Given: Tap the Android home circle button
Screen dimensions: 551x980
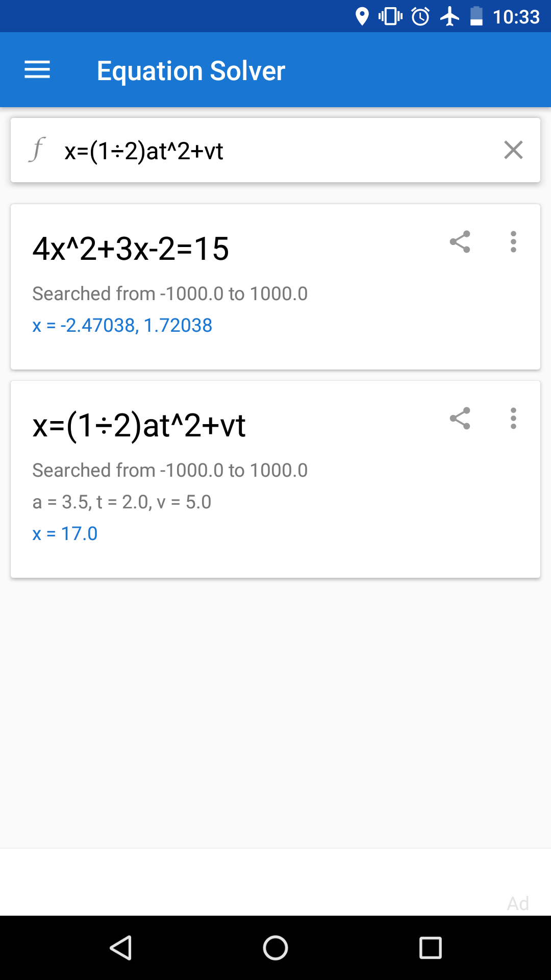Looking at the screenshot, I should coord(275,948).
